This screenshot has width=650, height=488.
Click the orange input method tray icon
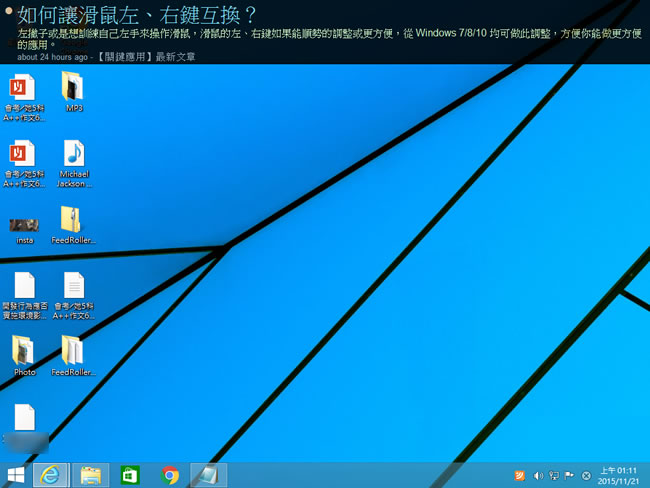click(x=519, y=475)
